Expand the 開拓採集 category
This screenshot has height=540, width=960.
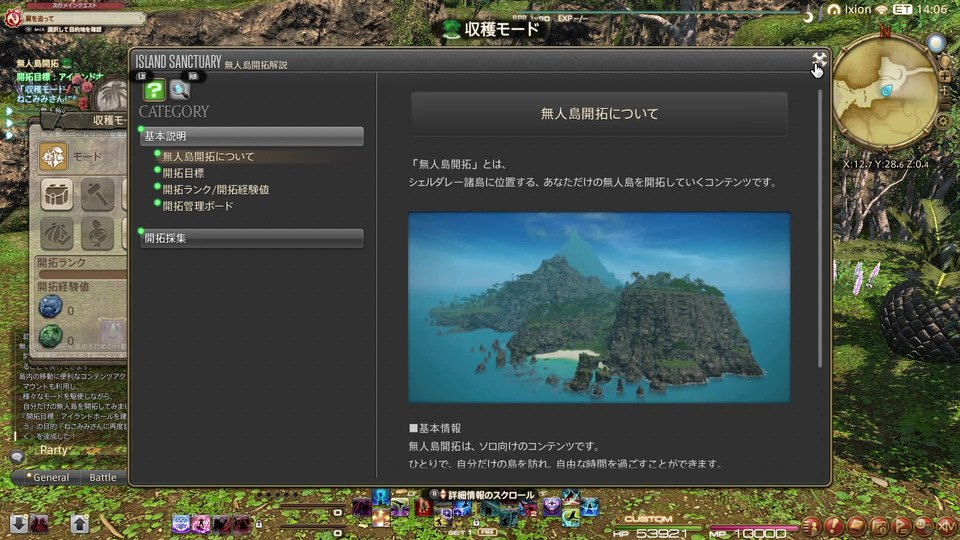click(251, 238)
